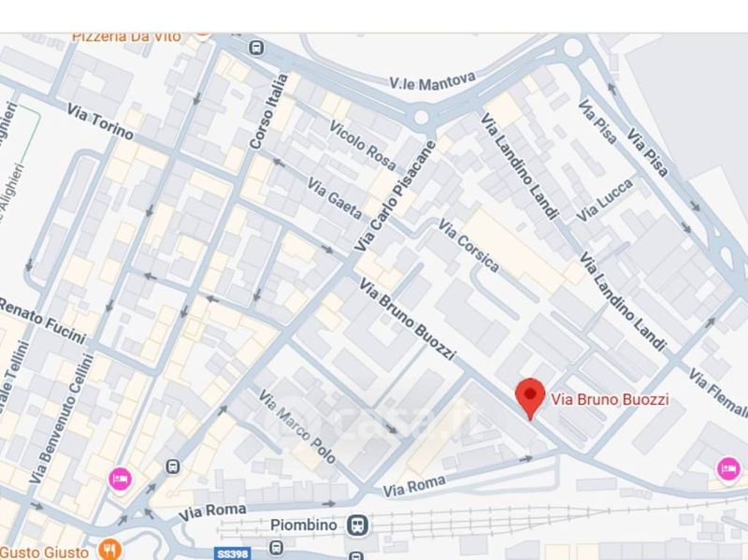Select the bus stop icon beside Via Benvenuto Cellini
The height and width of the screenshot is (560, 748).
173,466
